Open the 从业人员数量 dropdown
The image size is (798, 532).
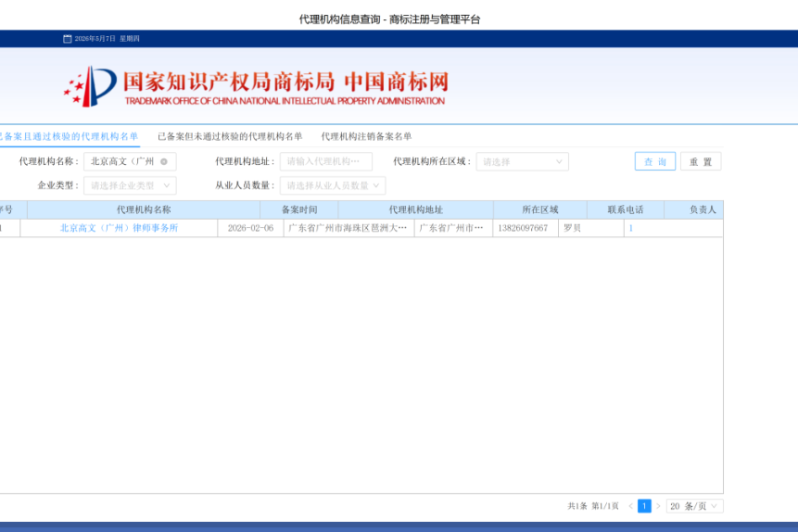333,185
